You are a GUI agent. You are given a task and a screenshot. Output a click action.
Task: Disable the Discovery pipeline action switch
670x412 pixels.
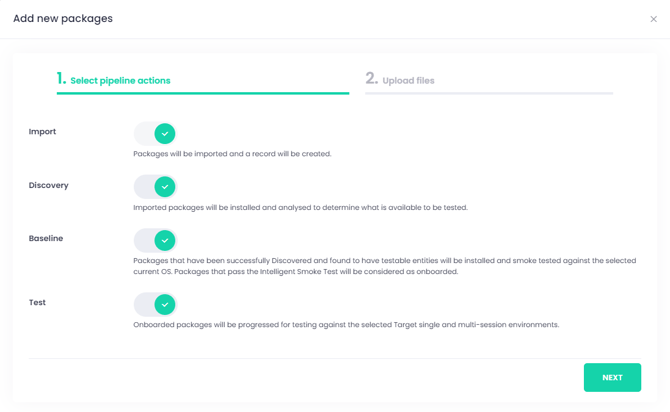click(155, 186)
